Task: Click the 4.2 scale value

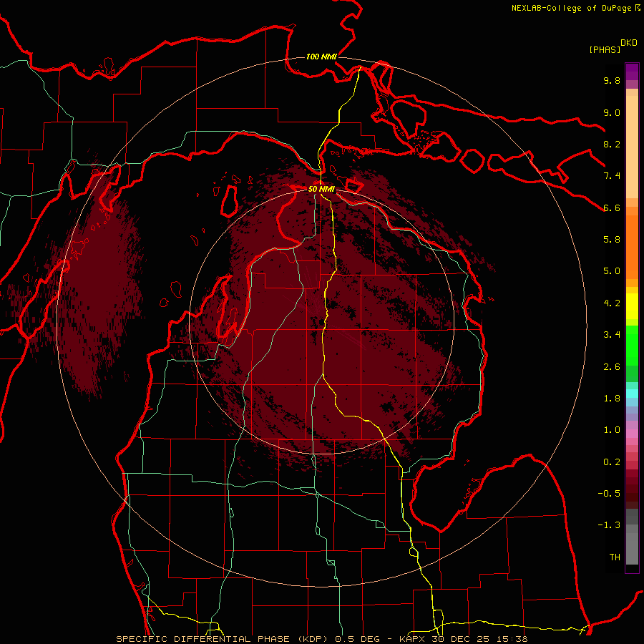Action: pyautogui.click(x=612, y=303)
